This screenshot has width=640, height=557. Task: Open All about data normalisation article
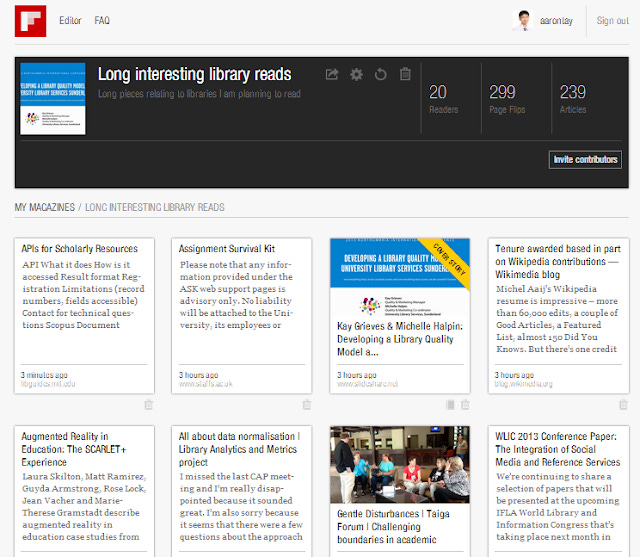coord(239,449)
